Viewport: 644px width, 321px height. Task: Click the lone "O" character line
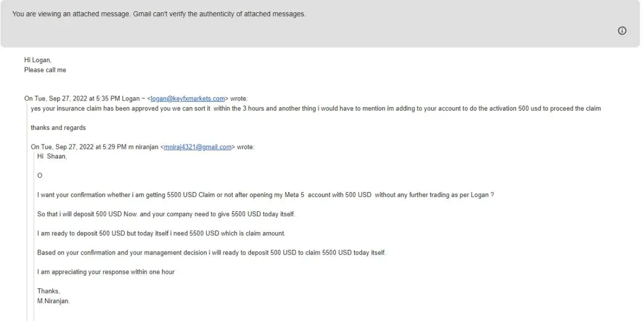tap(40, 175)
